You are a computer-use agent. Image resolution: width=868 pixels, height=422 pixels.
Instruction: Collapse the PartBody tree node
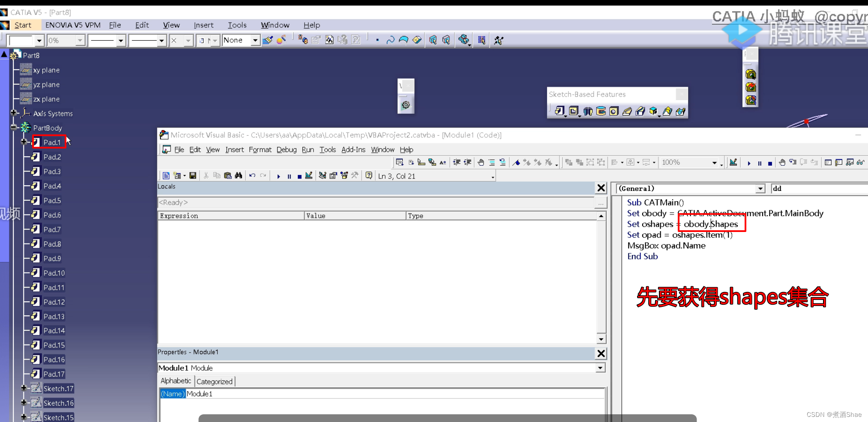pos(14,127)
